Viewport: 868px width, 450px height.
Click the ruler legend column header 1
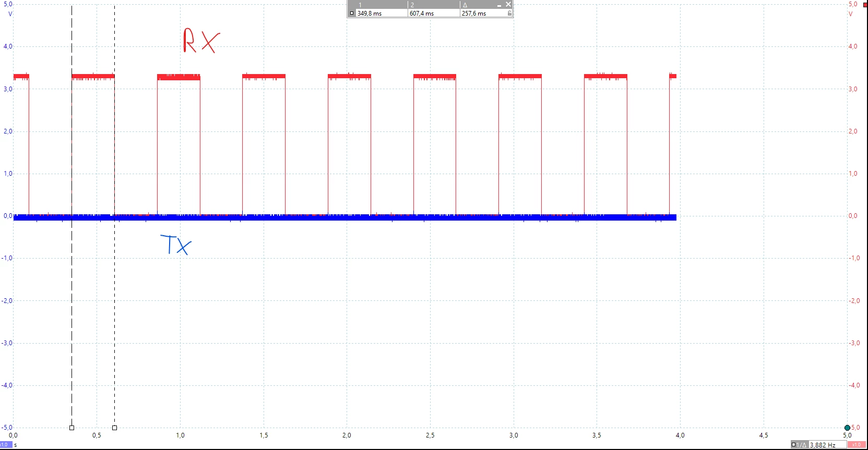360,5
